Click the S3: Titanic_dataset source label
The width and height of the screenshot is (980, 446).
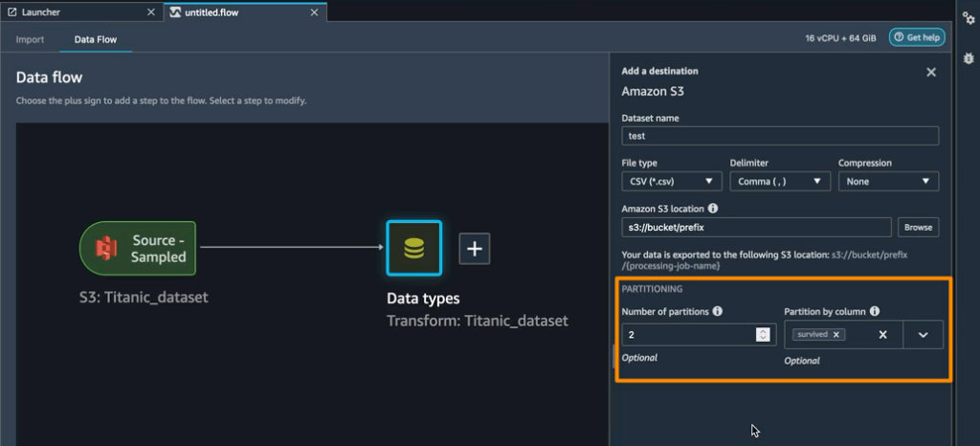pos(144,298)
